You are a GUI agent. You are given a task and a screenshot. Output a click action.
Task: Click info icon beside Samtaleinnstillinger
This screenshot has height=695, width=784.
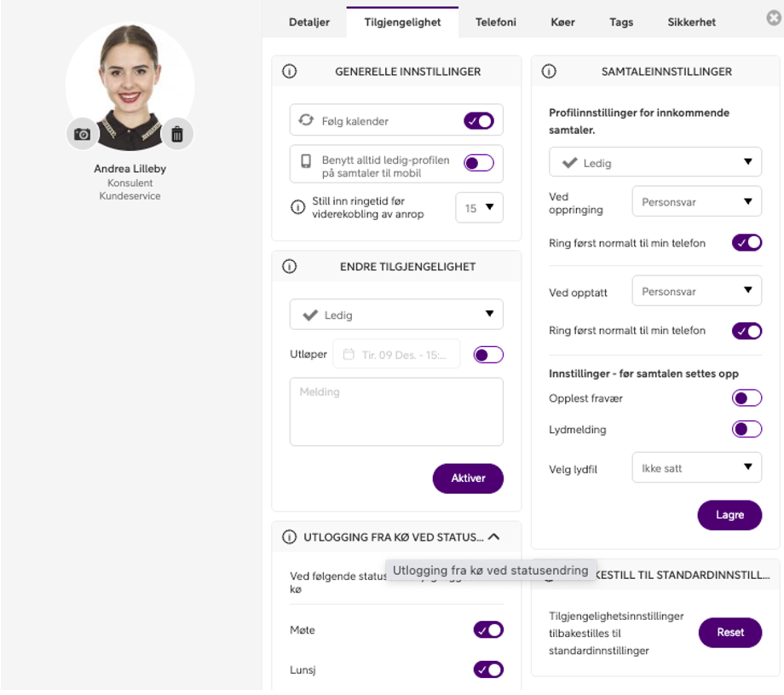click(x=549, y=72)
